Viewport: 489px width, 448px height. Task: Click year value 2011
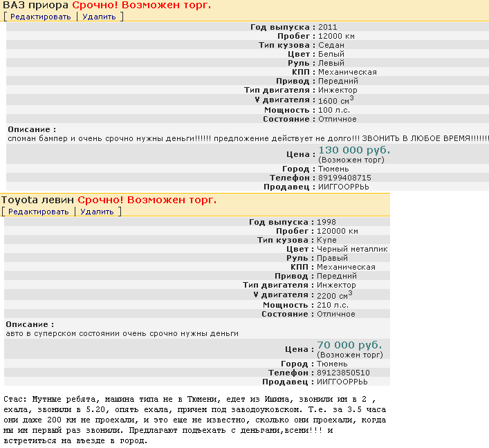tap(327, 27)
